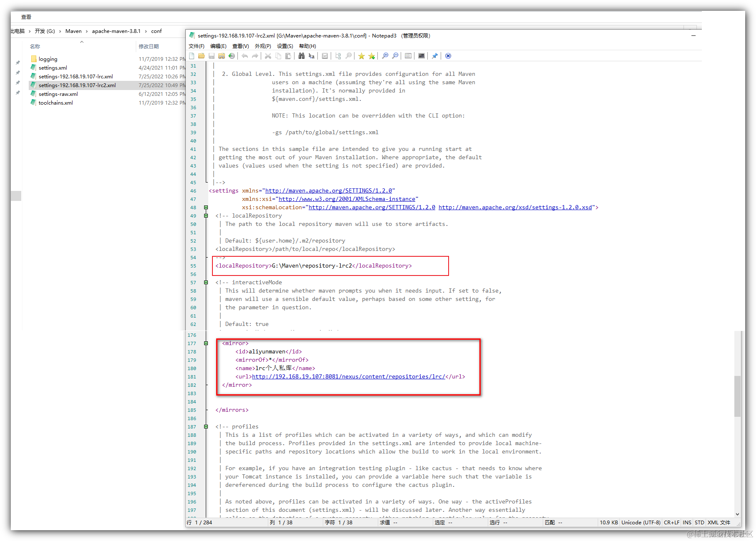
Task: Collapse localRepository comment fold at line 49
Action: tap(206, 215)
